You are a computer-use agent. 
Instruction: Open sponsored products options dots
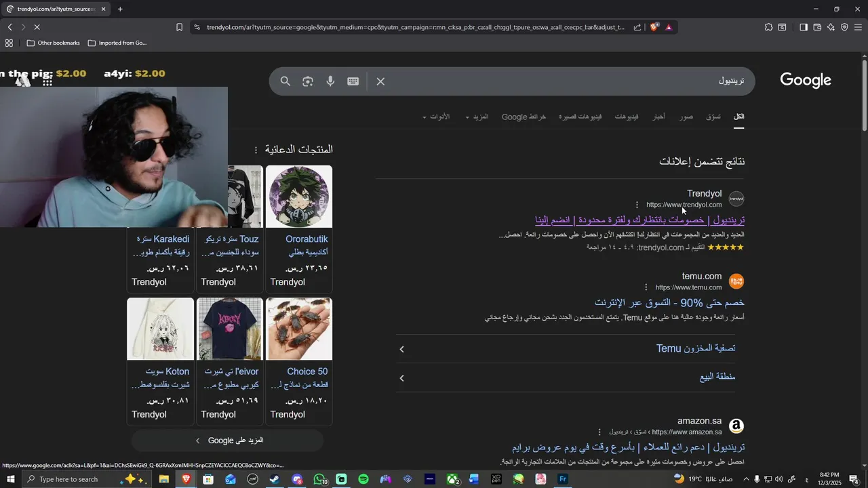click(x=256, y=150)
